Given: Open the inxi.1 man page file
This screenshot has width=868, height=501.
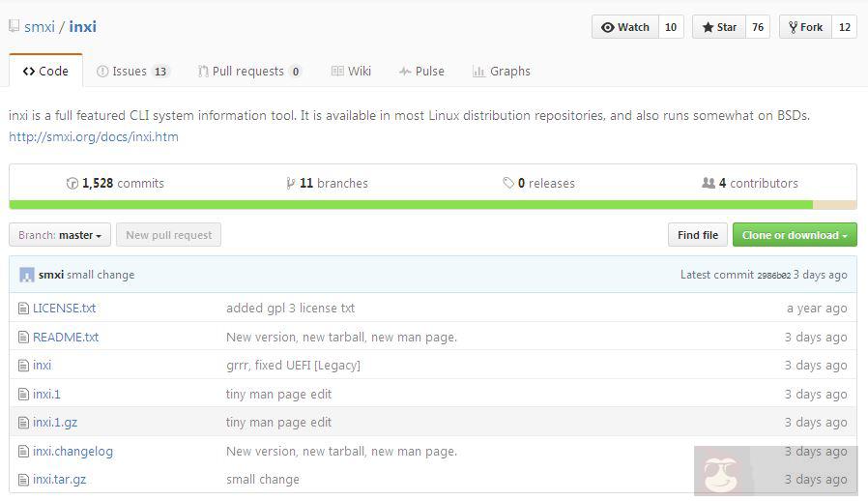Looking at the screenshot, I should click(46, 394).
